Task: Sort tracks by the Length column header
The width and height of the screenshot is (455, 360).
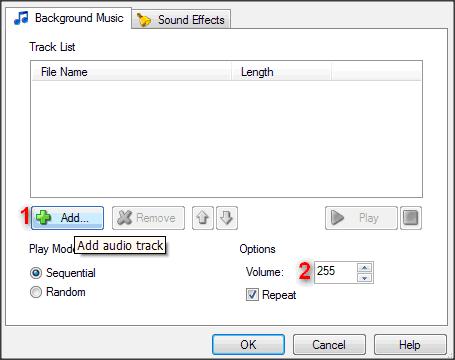Action: click(x=281, y=72)
